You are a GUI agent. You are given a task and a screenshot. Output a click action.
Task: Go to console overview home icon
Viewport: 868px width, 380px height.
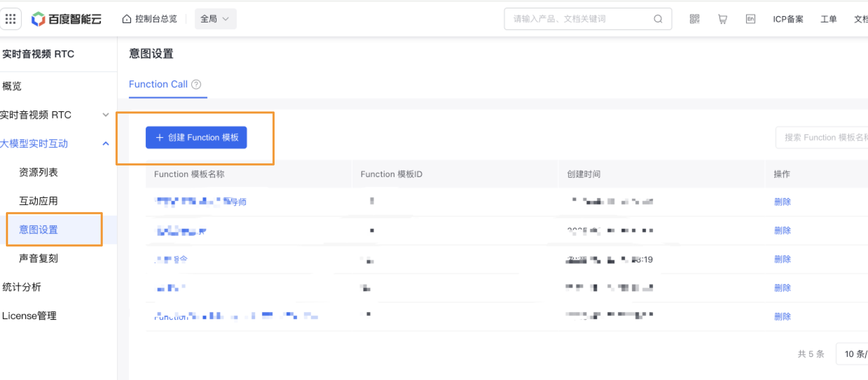click(126, 19)
